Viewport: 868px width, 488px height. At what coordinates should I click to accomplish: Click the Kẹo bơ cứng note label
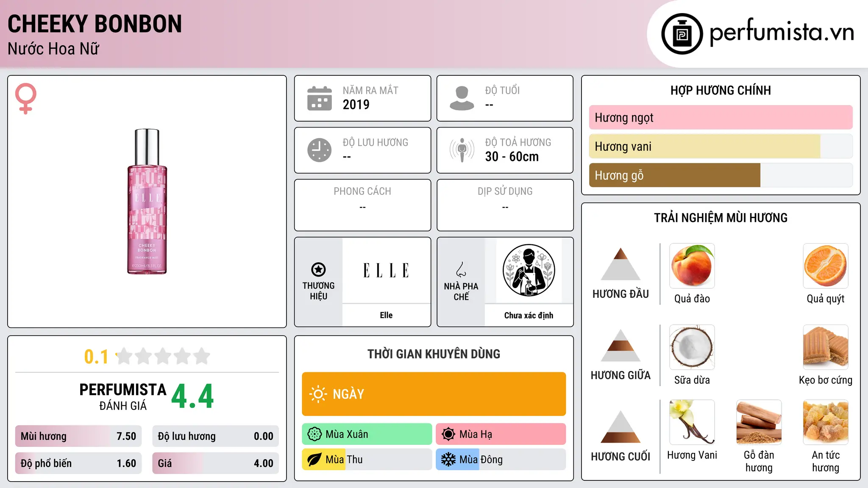point(826,380)
